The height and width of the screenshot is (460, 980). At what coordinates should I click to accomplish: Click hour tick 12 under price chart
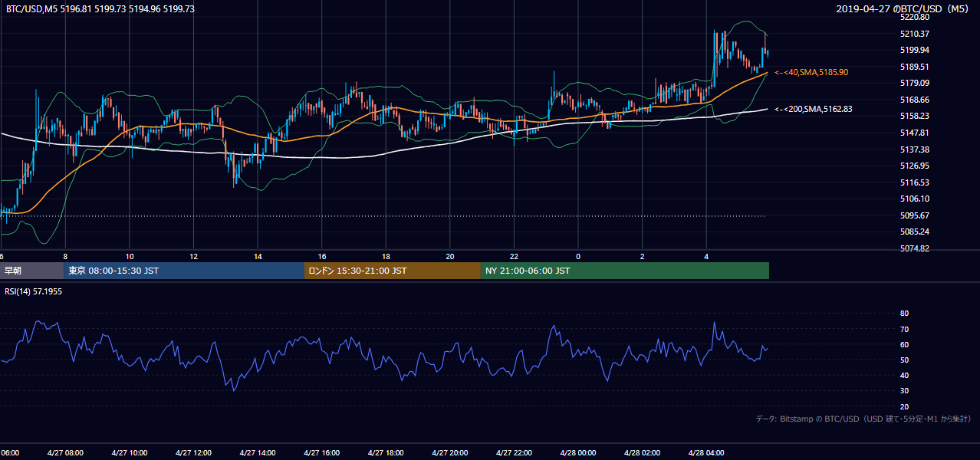click(193, 257)
